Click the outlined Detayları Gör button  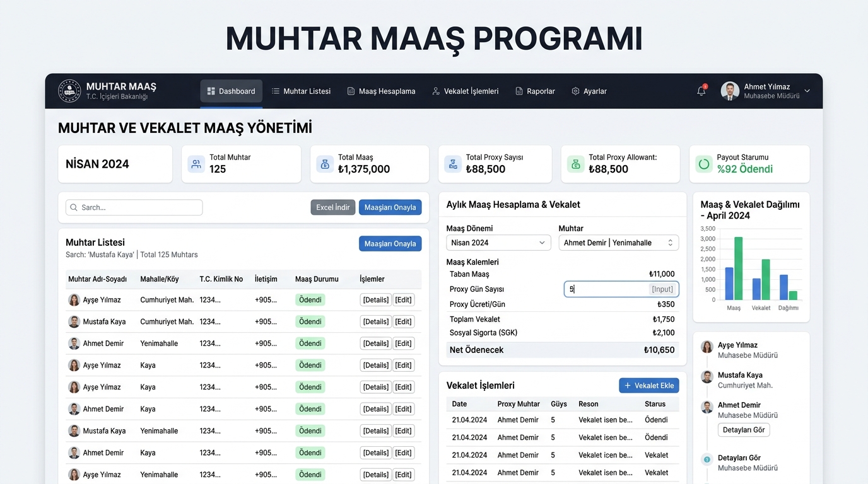[744, 430]
